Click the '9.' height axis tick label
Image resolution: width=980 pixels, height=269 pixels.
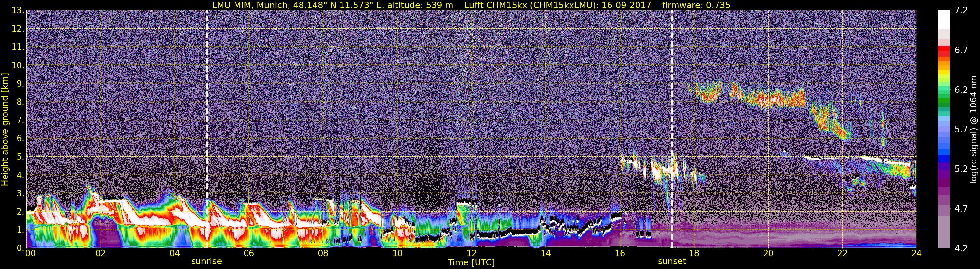(20, 83)
